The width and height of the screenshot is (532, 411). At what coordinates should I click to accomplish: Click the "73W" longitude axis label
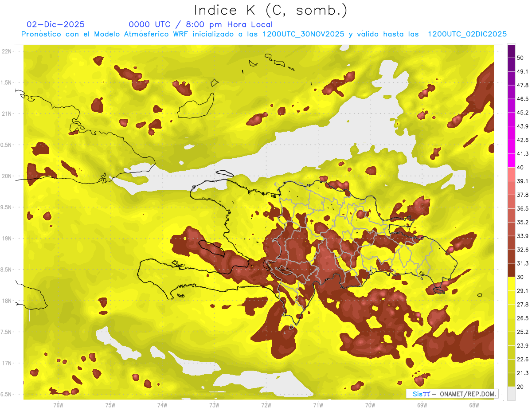214,405
